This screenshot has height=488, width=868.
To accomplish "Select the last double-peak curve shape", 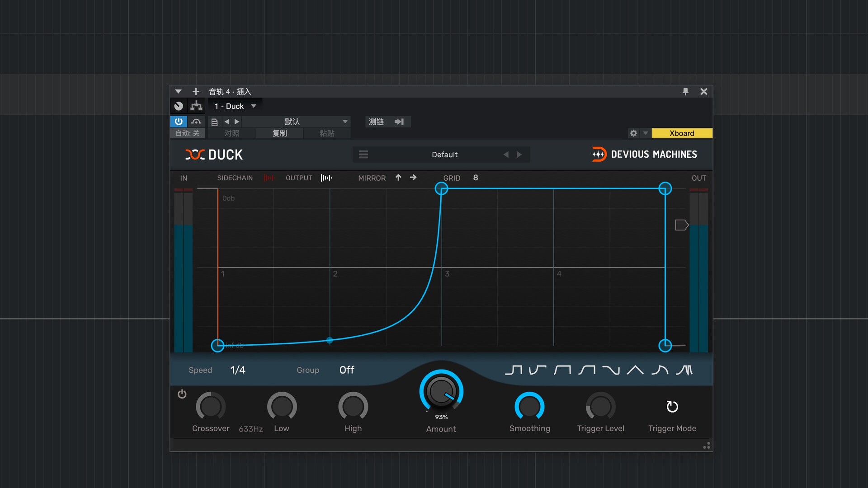I will pos(684,371).
